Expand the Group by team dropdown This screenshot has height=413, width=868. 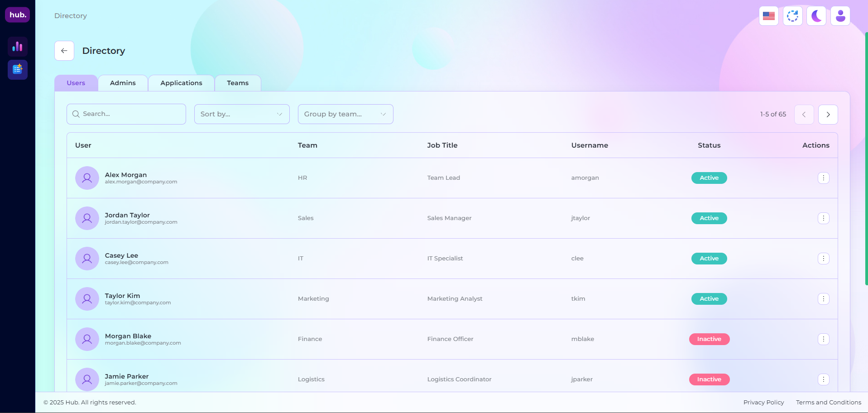click(345, 114)
